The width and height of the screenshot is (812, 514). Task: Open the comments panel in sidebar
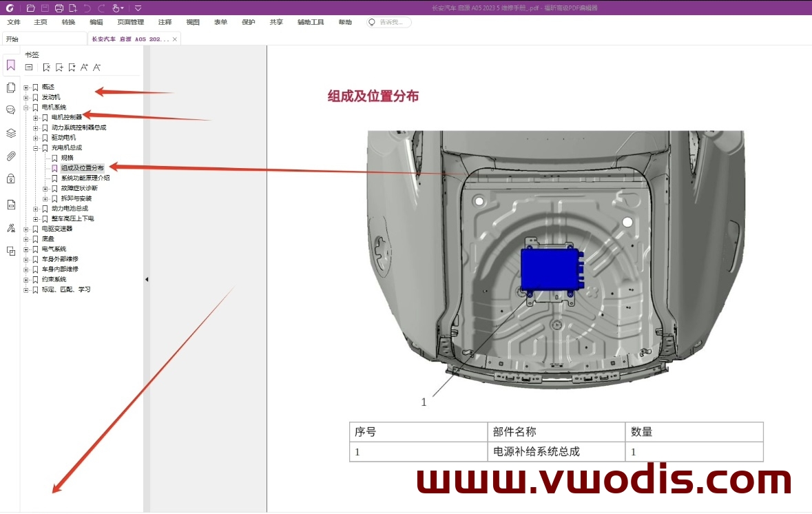pyautogui.click(x=10, y=110)
